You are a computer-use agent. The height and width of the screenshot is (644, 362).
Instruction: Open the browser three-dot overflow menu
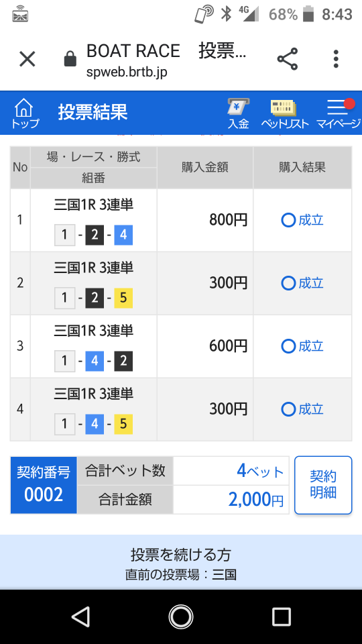tap(336, 59)
